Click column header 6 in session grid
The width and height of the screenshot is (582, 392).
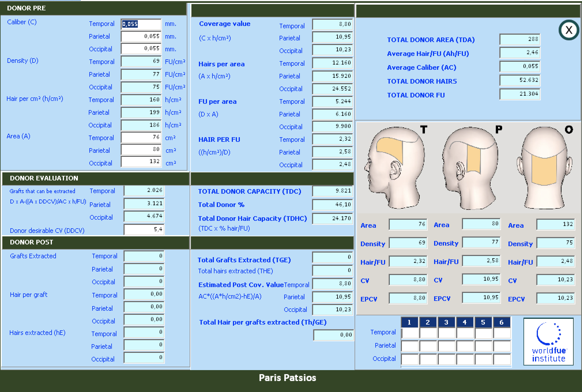pyautogui.click(x=502, y=322)
